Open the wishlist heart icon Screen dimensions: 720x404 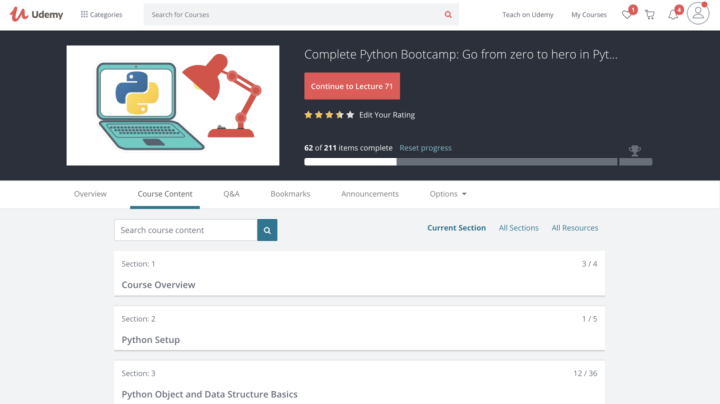click(x=627, y=15)
